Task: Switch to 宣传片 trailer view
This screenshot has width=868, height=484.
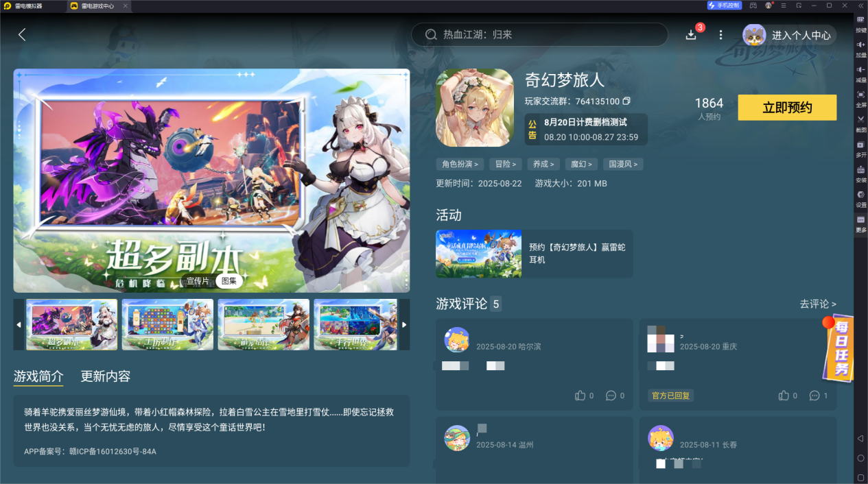Action: [x=198, y=281]
